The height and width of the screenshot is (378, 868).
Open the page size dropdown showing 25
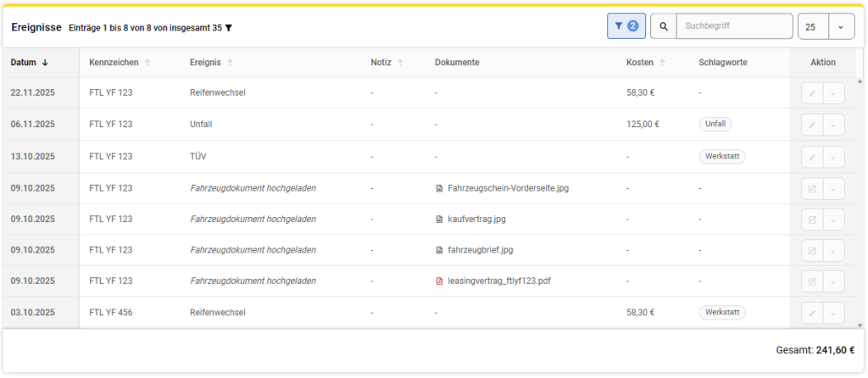841,26
